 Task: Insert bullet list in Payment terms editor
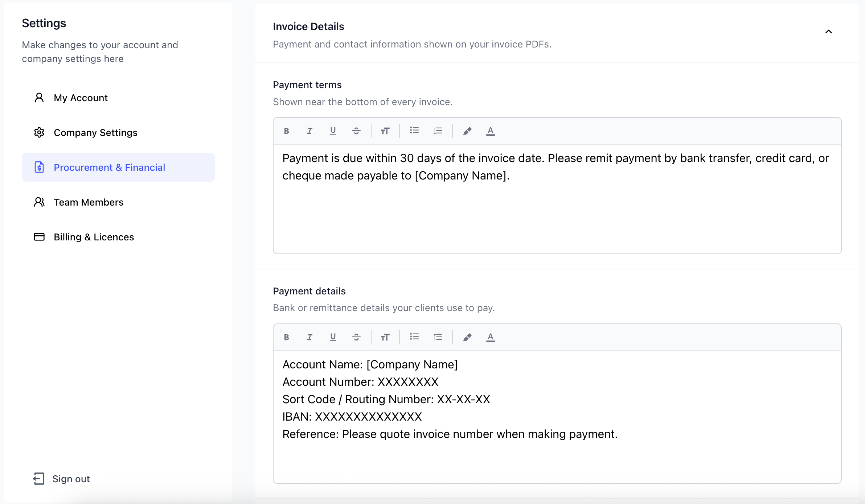414,131
